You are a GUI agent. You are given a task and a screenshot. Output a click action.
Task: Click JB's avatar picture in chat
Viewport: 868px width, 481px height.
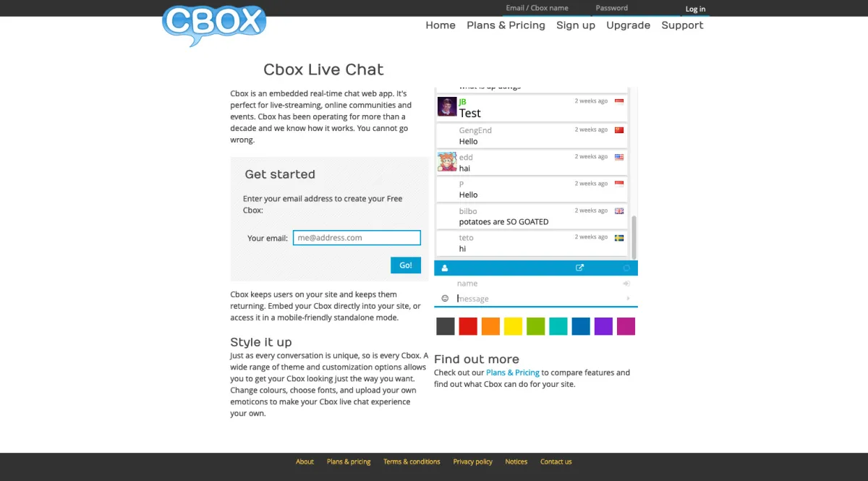click(447, 106)
